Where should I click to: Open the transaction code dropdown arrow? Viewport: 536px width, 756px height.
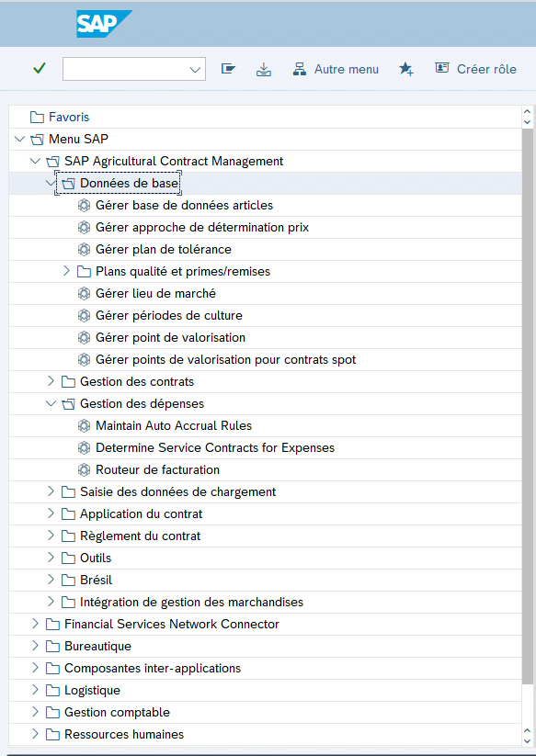pos(195,70)
